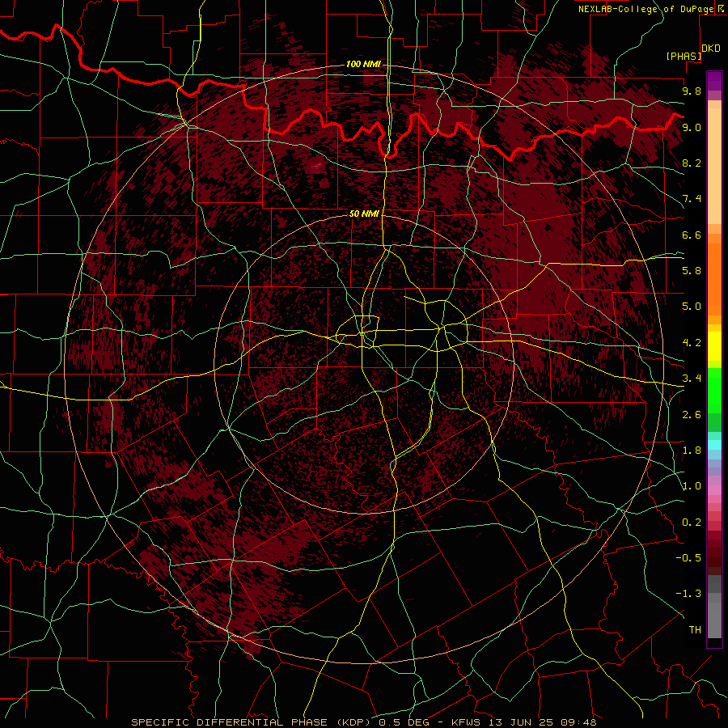The height and width of the screenshot is (728, 728).
Task: Click the 3.4 scale value
Action: 692,379
